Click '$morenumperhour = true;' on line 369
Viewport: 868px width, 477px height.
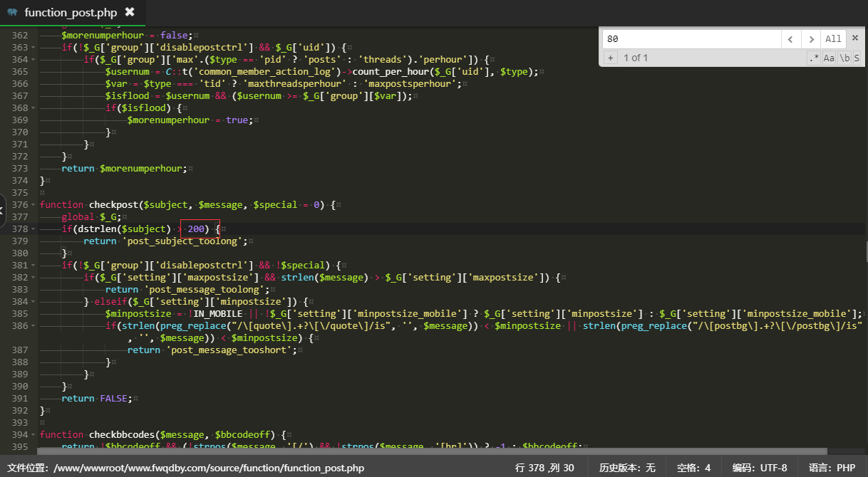(x=190, y=120)
